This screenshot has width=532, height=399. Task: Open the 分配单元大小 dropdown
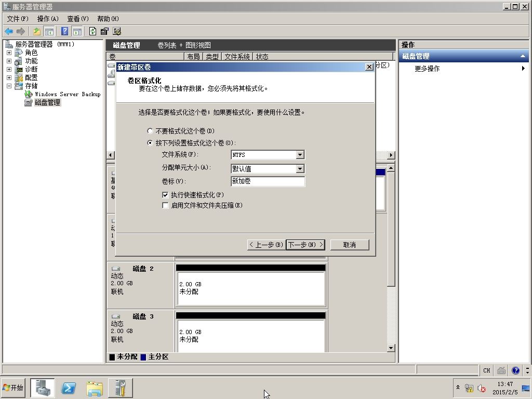[x=300, y=169]
